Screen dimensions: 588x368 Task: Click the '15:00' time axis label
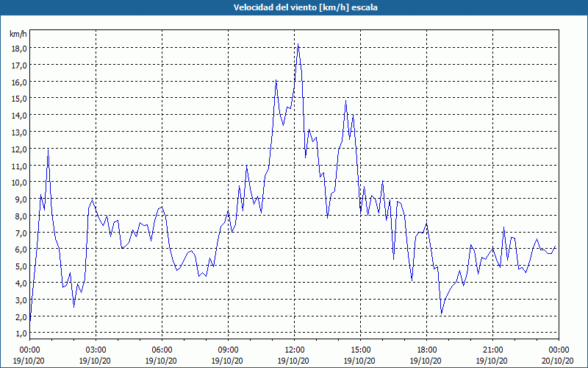tap(360, 350)
